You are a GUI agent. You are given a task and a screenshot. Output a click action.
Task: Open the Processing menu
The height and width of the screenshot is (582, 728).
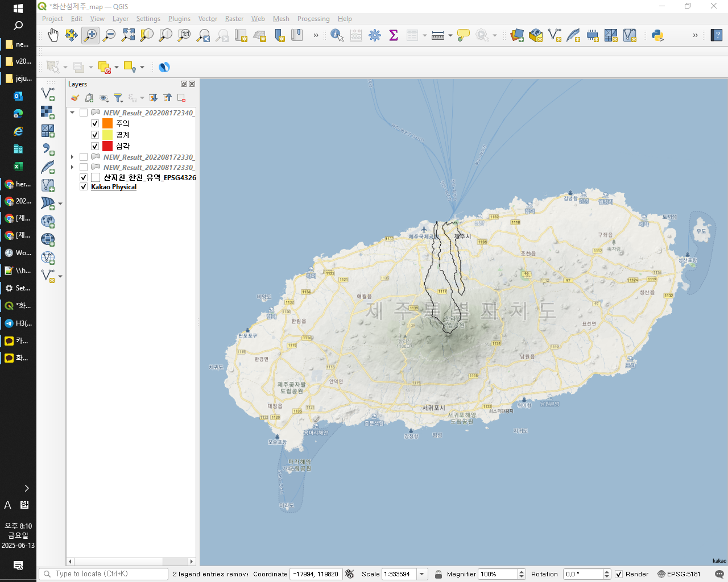(313, 19)
